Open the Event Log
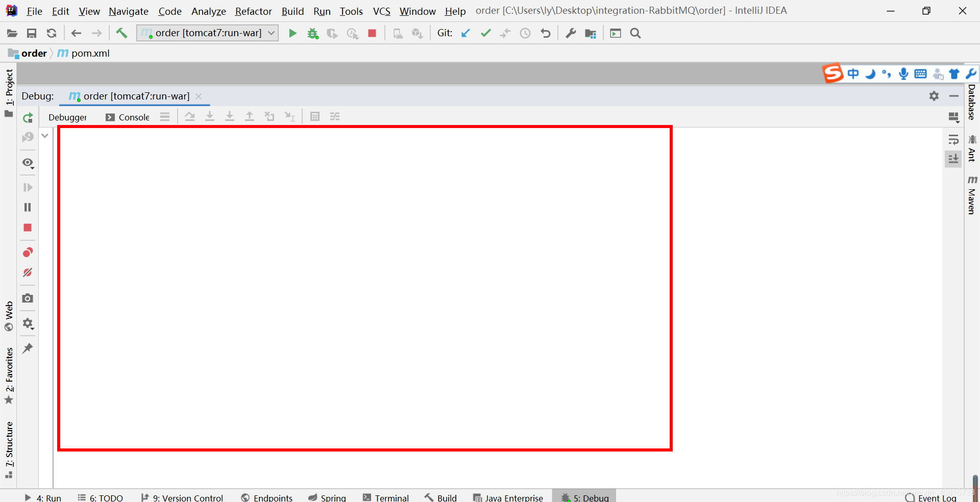 931,497
